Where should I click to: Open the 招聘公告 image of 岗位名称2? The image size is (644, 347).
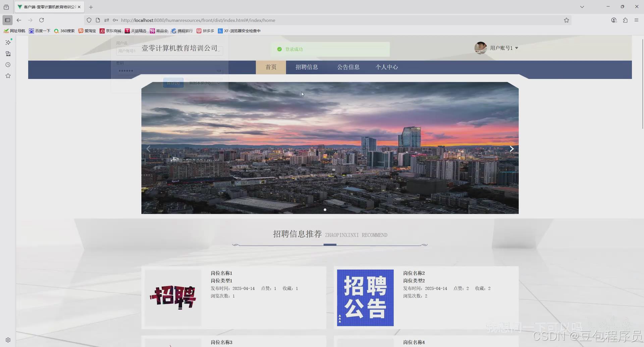click(365, 297)
